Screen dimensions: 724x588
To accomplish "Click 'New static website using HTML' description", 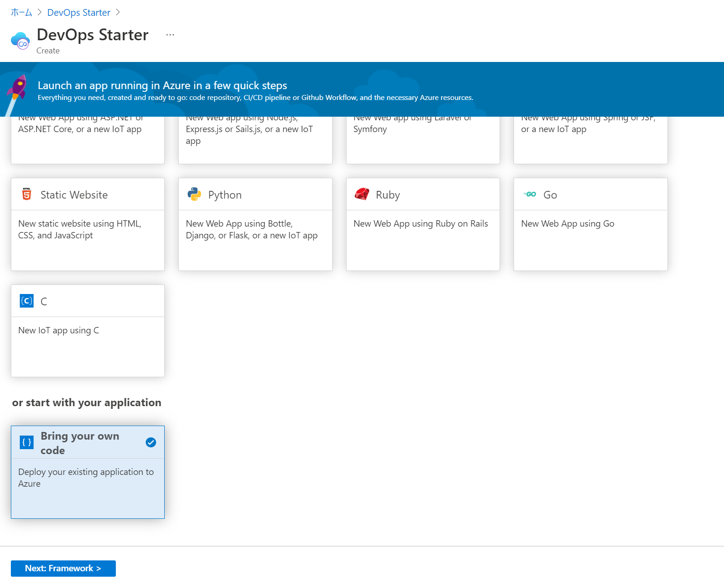I will point(80,229).
